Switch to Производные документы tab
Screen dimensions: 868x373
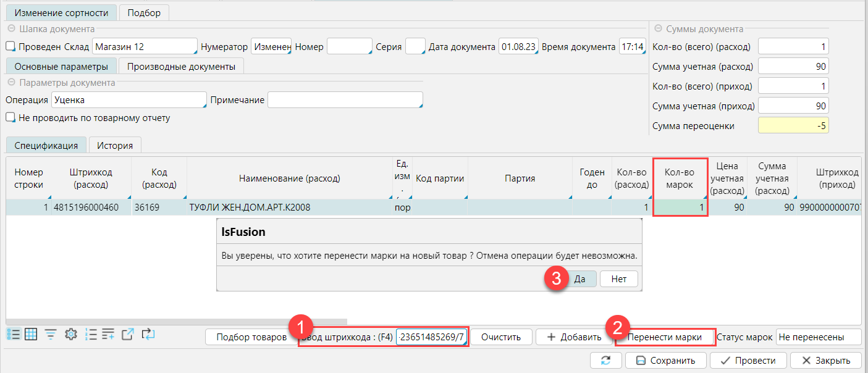click(x=181, y=67)
